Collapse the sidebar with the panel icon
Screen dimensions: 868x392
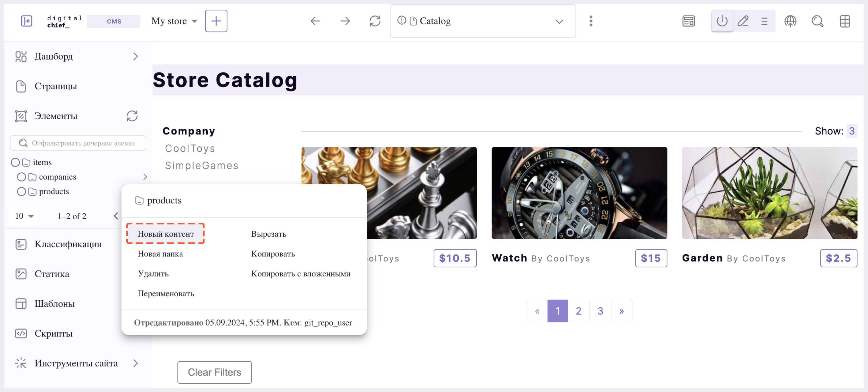[x=26, y=21]
